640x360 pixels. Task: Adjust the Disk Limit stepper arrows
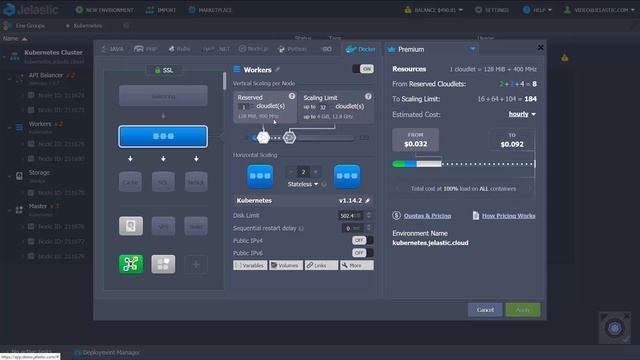(369, 215)
